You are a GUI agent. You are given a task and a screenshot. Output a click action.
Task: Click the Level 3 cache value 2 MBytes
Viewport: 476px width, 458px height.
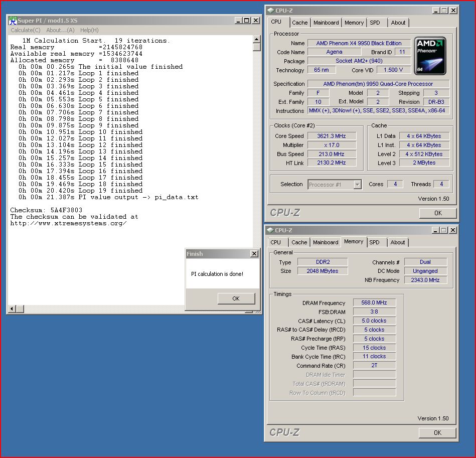point(424,163)
